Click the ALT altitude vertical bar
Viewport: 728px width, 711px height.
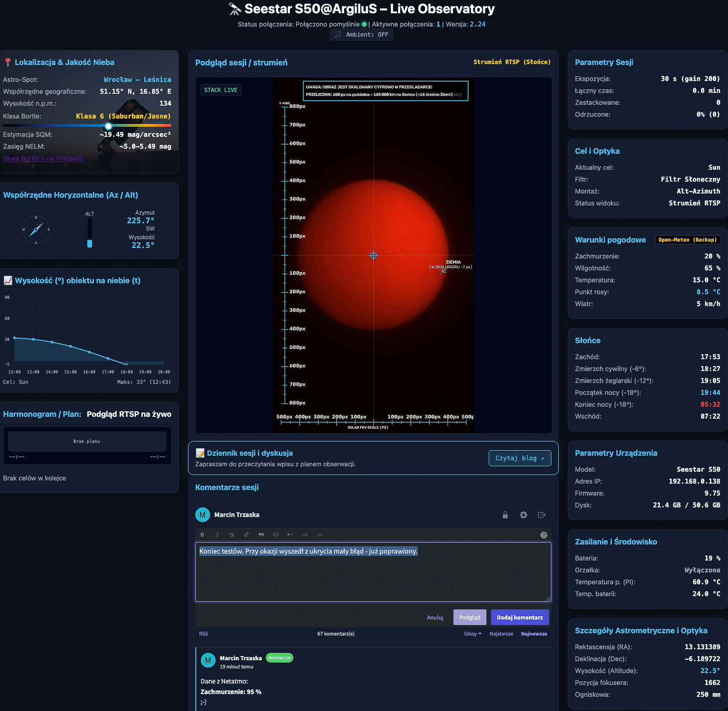(90, 232)
